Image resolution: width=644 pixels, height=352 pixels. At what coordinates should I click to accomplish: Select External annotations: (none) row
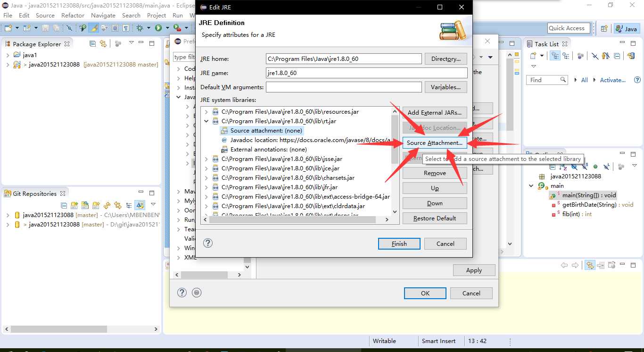coord(264,149)
